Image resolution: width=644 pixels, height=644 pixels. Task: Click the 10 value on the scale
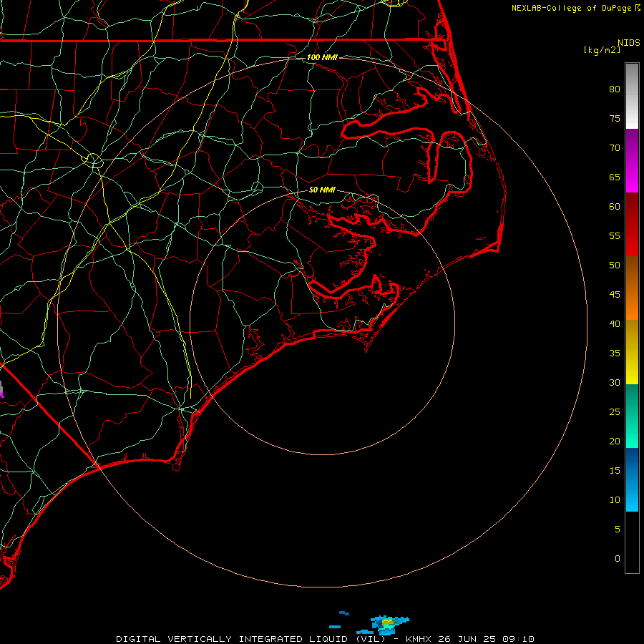pos(615,500)
